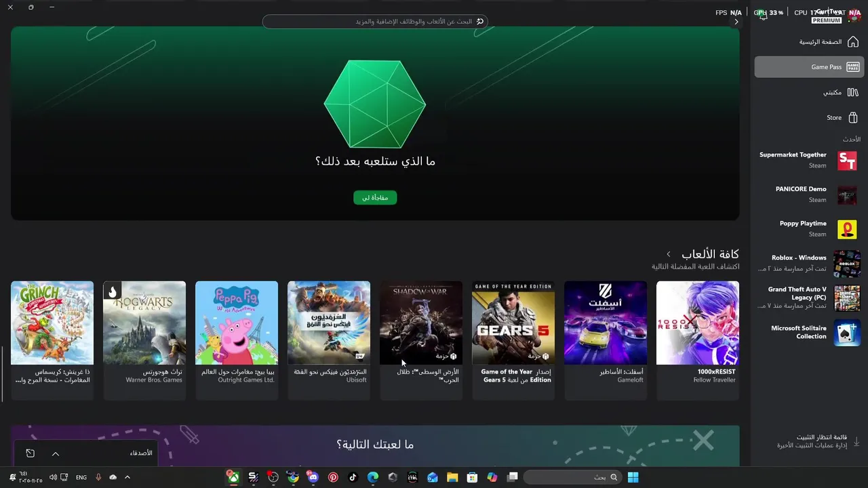Click the Solitaire cards icon
Viewport: 868px width, 488px height.
(x=847, y=333)
